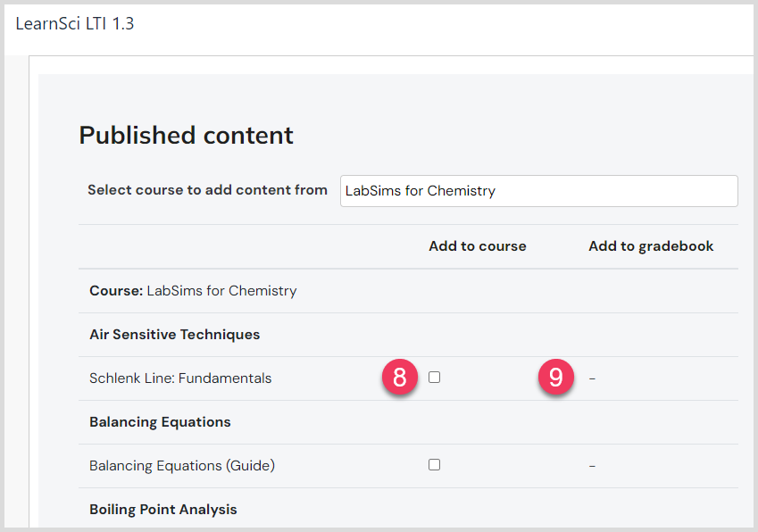This screenshot has width=758, height=532.
Task: Open the course selector showing LabSims for Chemistry
Action: click(538, 191)
